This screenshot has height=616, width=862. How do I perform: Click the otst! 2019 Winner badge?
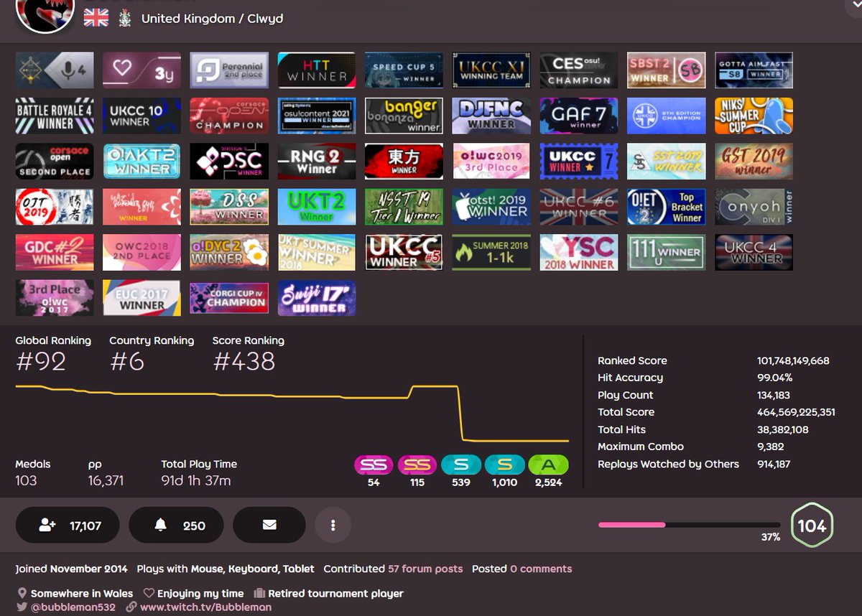[x=491, y=207]
